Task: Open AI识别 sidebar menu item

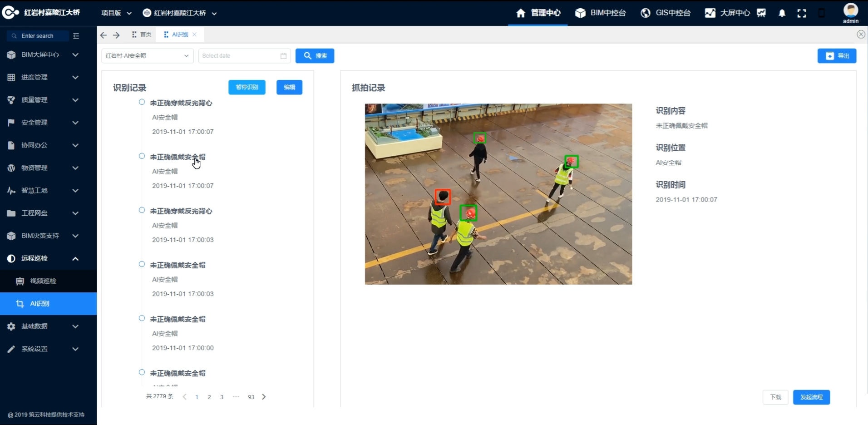Action: 48,304
